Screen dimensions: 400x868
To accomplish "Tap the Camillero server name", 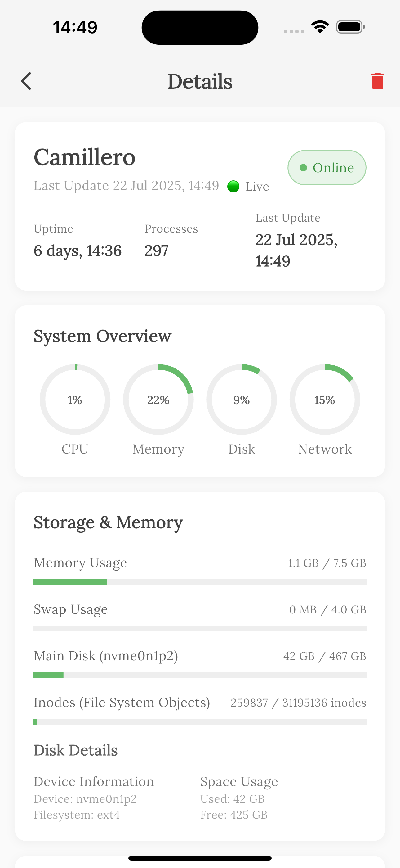I will 85,157.
